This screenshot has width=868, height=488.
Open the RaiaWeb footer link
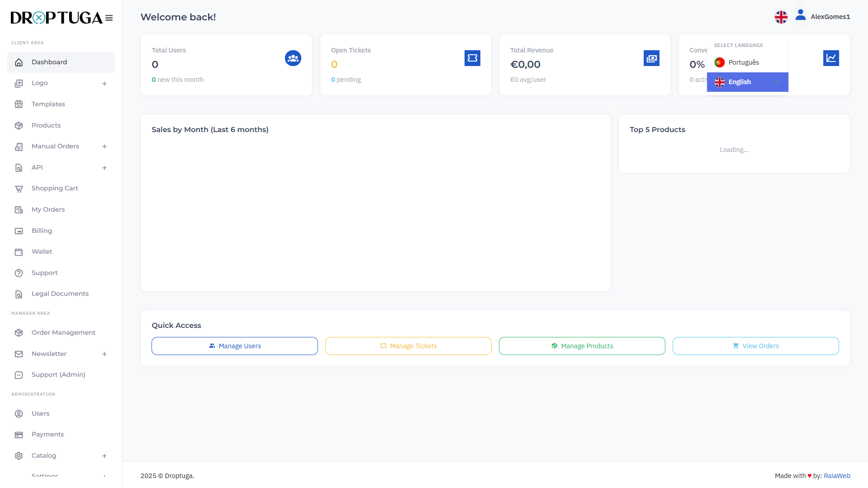coord(837,476)
